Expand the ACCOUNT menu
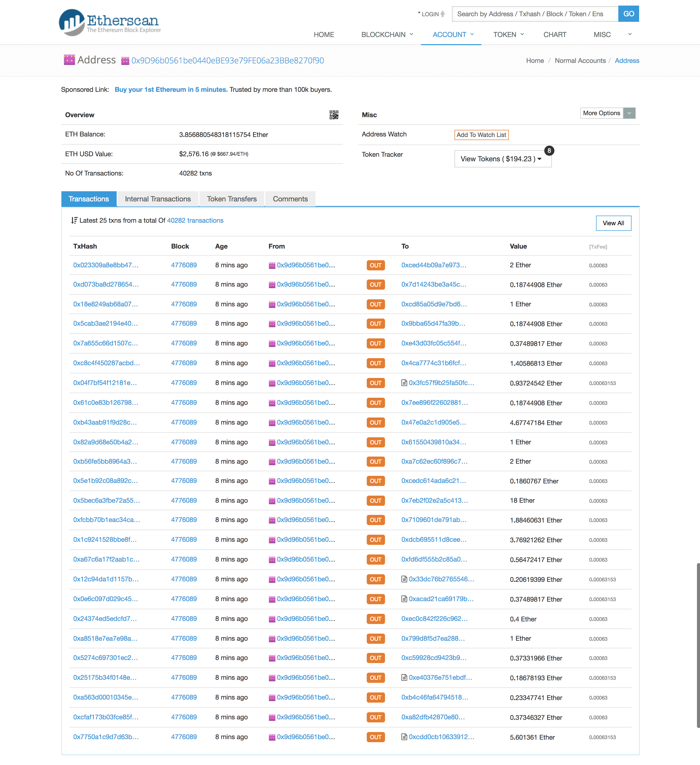700x765 pixels. point(453,34)
